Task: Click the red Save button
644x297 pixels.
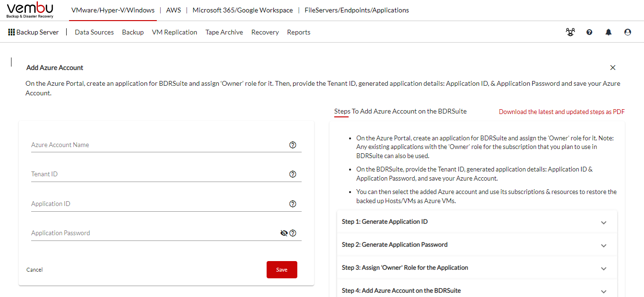Action: [x=282, y=270]
